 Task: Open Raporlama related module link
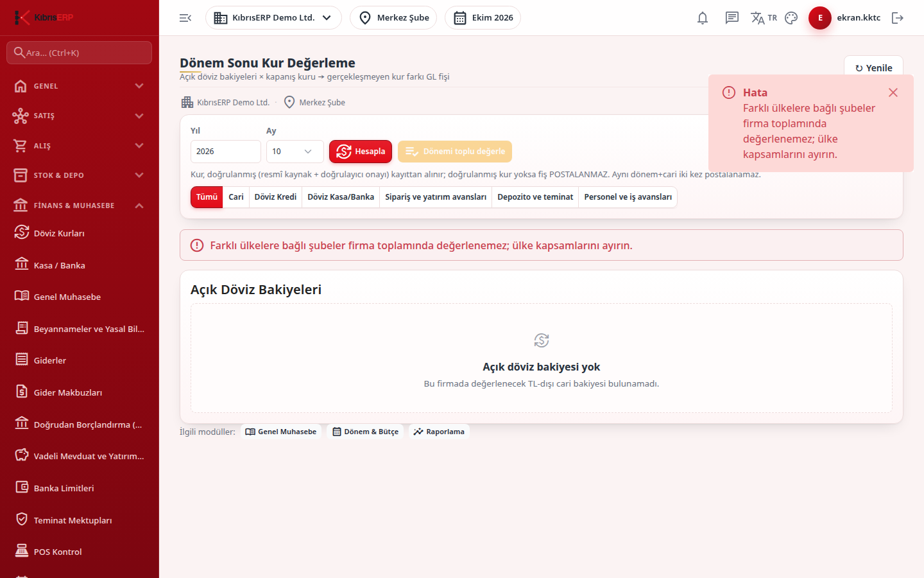[439, 432]
